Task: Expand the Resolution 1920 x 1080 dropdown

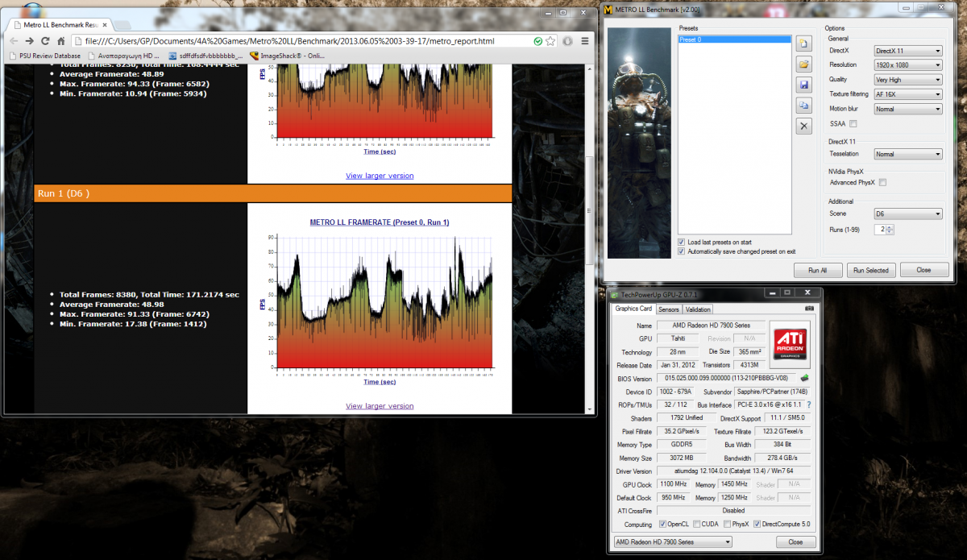Action: point(908,64)
